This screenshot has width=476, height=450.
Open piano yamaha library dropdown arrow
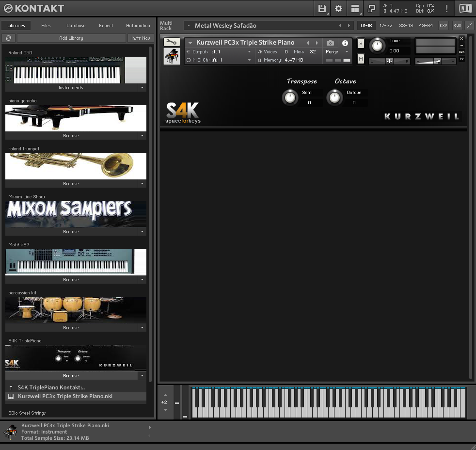(x=142, y=135)
